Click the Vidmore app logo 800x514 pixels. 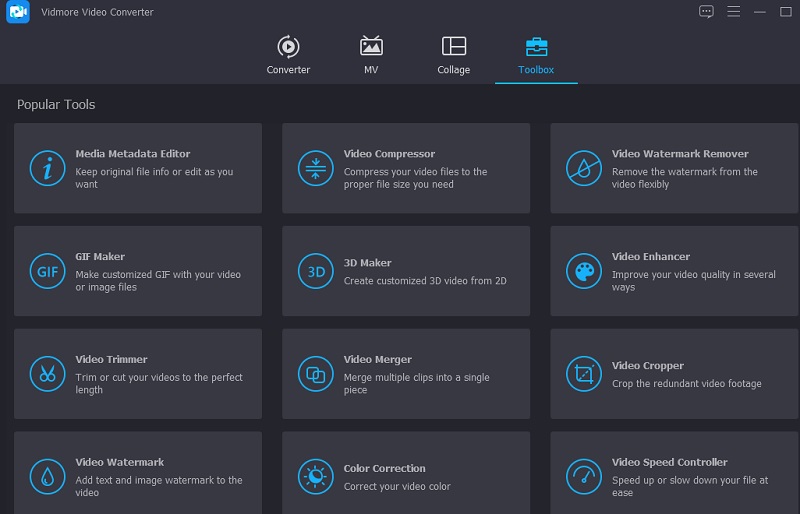18,12
